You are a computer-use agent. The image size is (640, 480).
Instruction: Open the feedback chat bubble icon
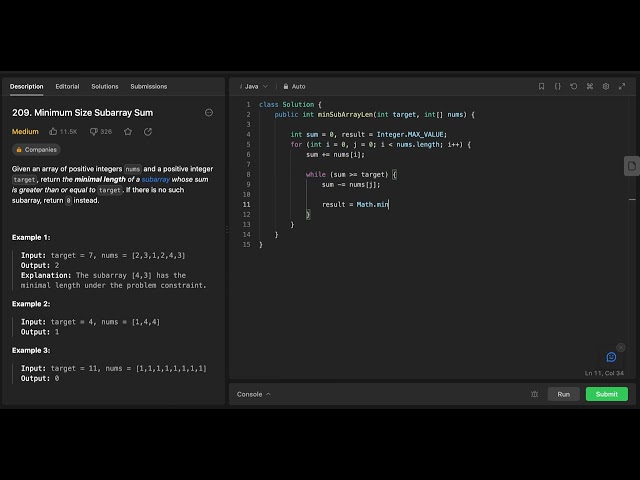click(611, 357)
